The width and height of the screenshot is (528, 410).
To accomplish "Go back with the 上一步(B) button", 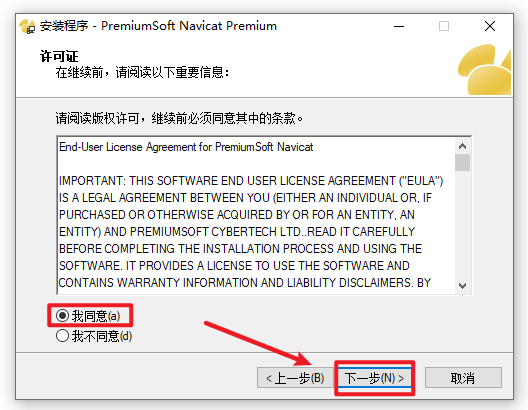I will click(x=295, y=378).
